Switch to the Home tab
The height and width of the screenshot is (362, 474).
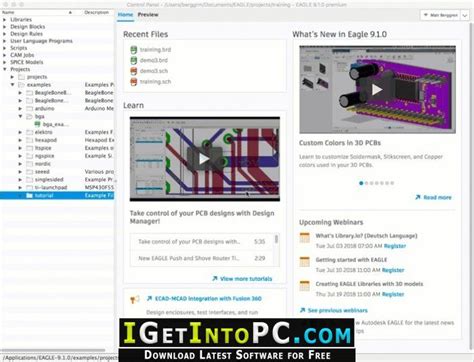click(x=125, y=15)
